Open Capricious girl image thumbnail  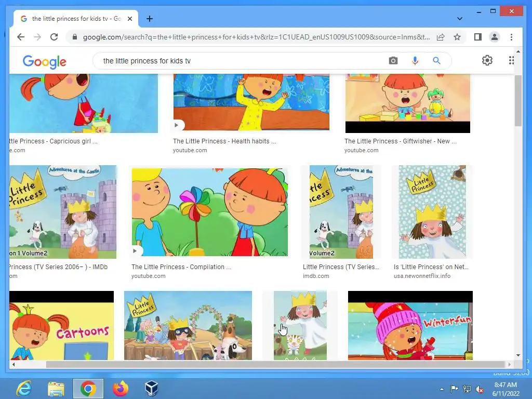click(84, 103)
